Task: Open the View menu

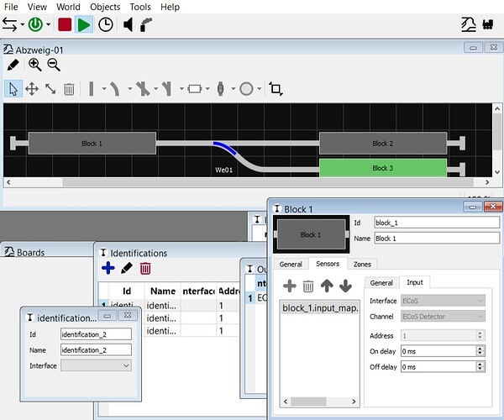Action: pyautogui.click(x=37, y=7)
